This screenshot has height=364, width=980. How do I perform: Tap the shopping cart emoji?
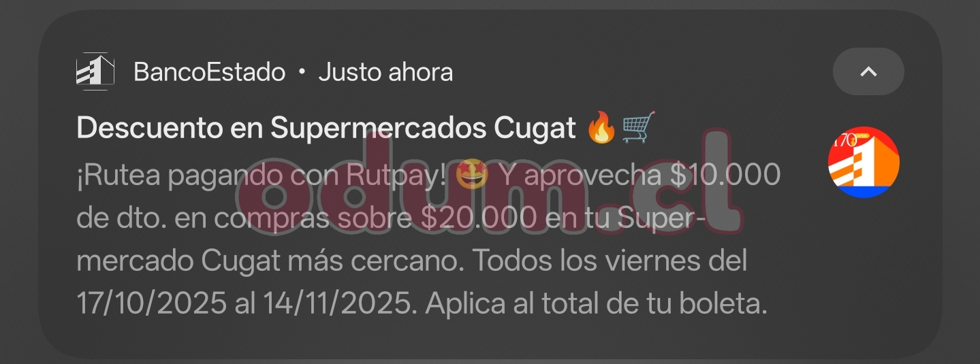639,128
